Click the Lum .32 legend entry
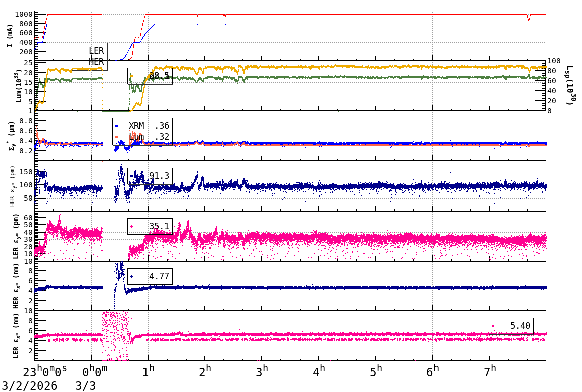Image resolution: width=582 pixels, height=392 pixels. [143, 137]
